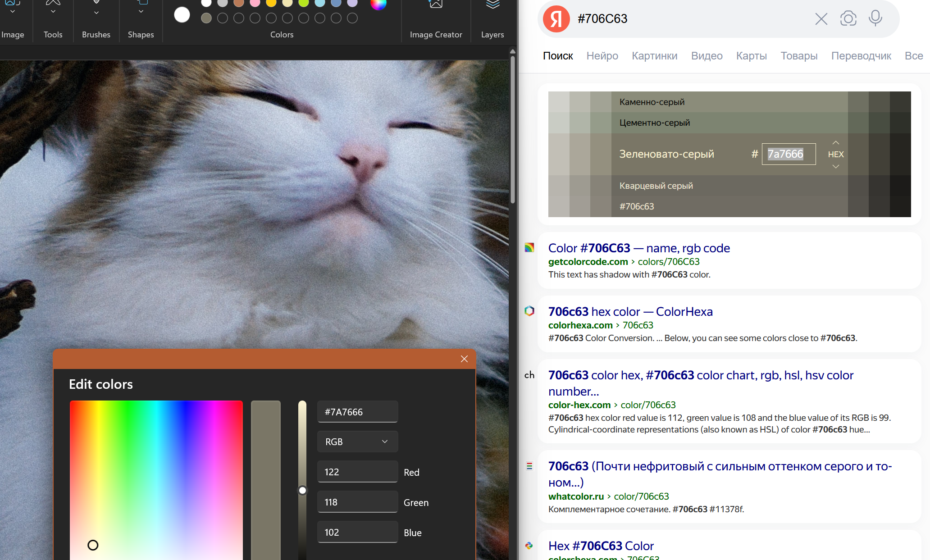Expand the Tools dropdown

pyautogui.click(x=53, y=12)
